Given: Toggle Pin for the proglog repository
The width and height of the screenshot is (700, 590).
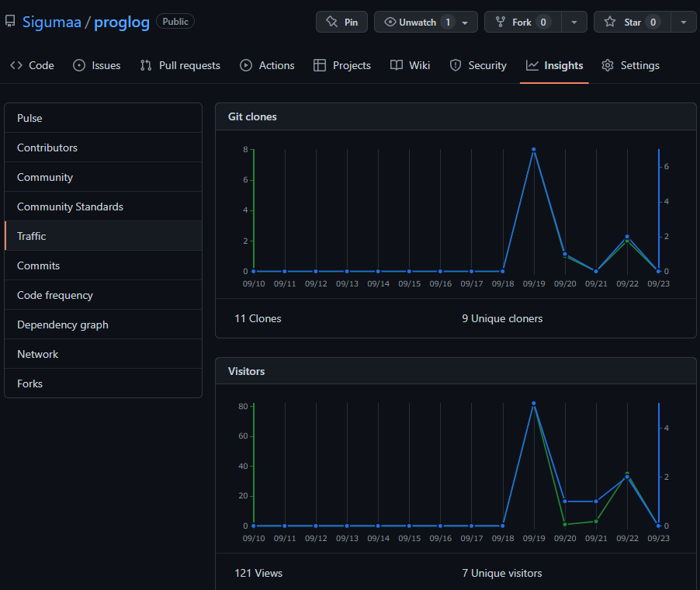Looking at the screenshot, I should tap(341, 22).
